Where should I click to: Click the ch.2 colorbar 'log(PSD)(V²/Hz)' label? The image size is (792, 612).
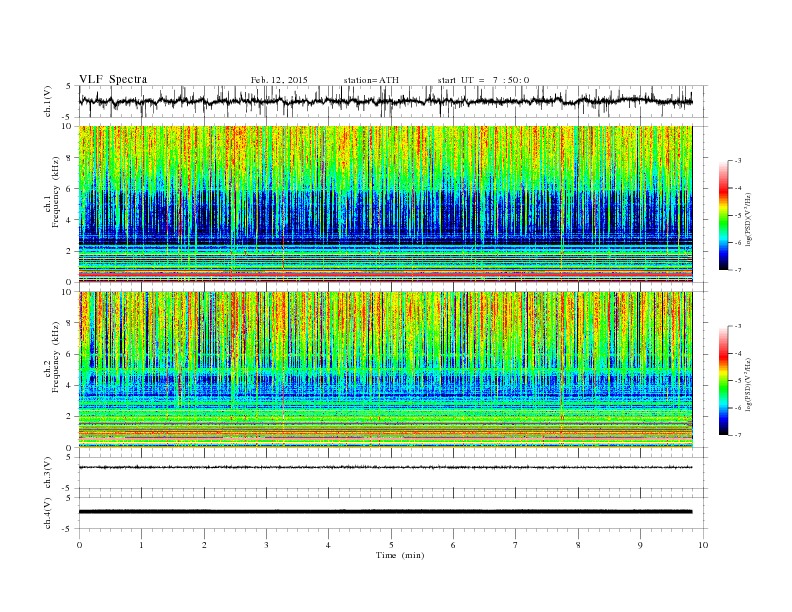pos(749,384)
